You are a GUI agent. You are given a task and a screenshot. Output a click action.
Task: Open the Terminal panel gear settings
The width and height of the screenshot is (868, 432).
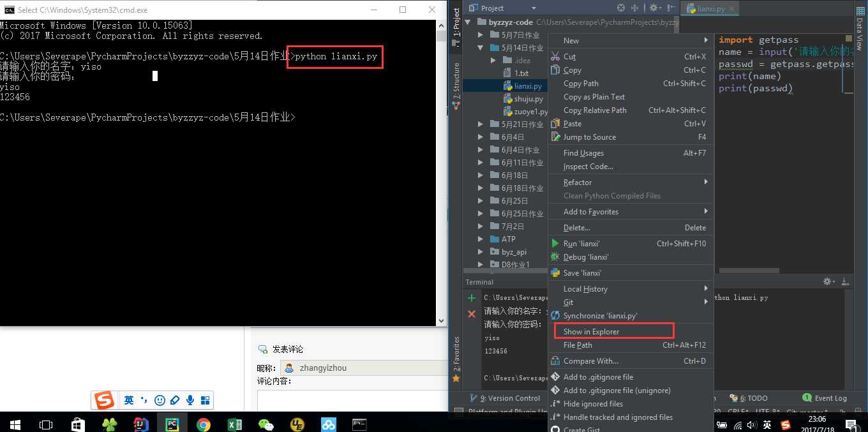pyautogui.click(x=828, y=281)
